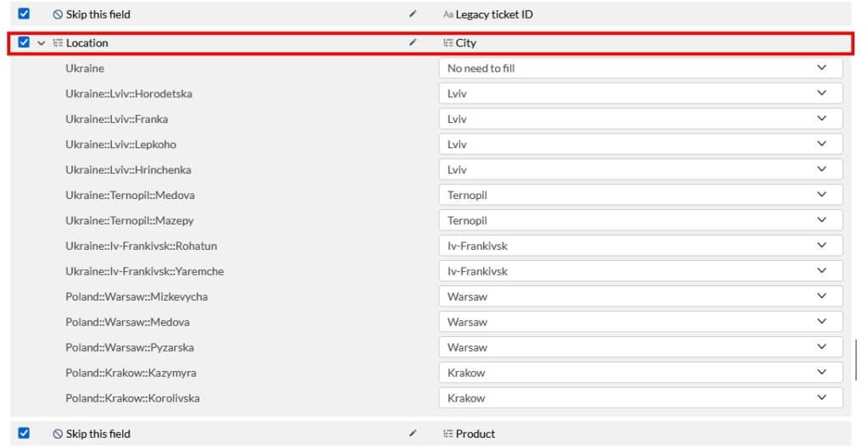Open the Ukraine 'No need to fill' dropdown

click(640, 68)
